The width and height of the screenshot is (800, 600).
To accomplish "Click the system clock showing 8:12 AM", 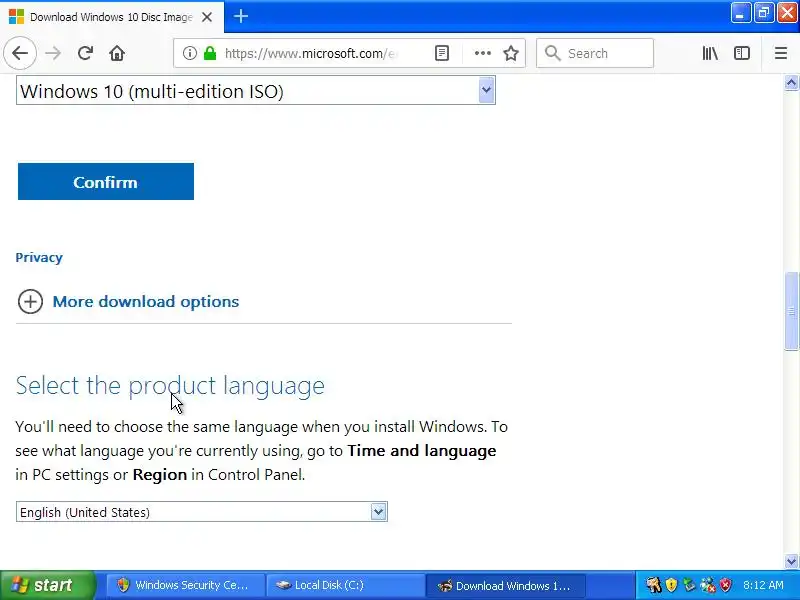I will [763, 585].
